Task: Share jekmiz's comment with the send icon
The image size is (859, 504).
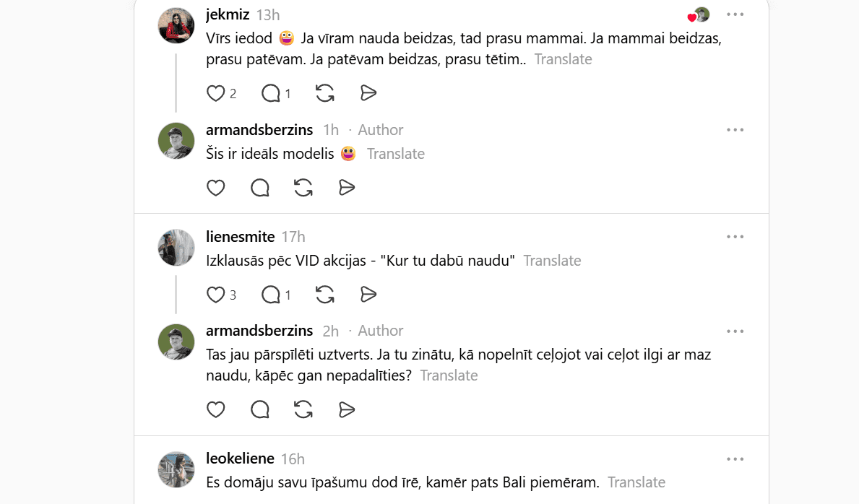Action: [368, 93]
